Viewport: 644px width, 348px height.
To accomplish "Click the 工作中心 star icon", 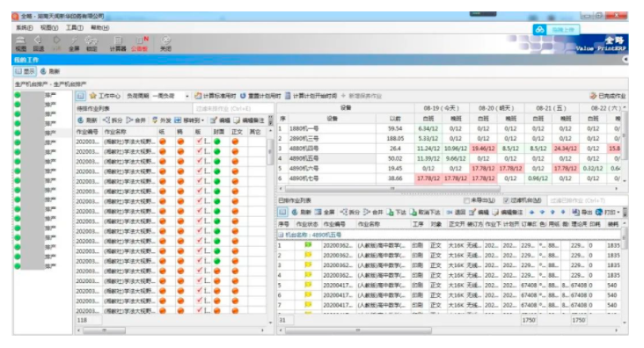I will point(93,96).
